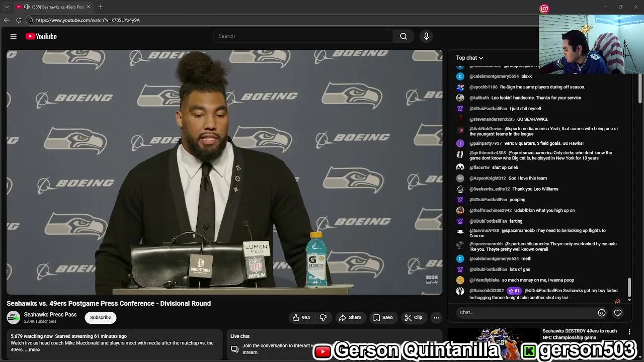Send a heart reaction in chat
The height and width of the screenshot is (362, 644).
coord(618,312)
